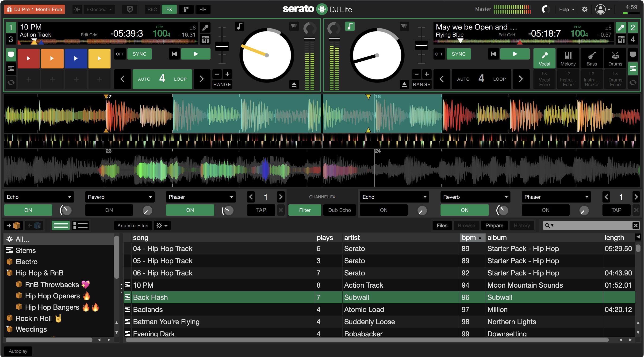Open settings gear in top right

584,9
